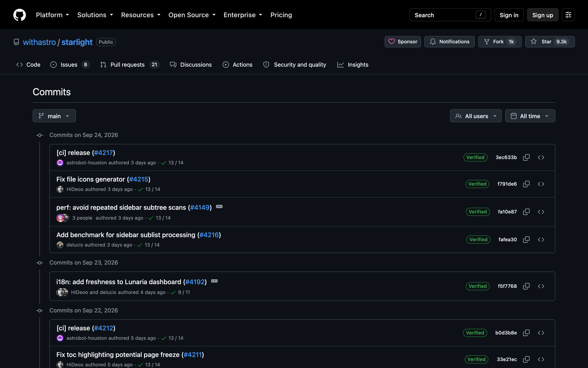This screenshot has width=588, height=368.
Task: Open the appearance settings icon in the header
Action: pos(568,15)
